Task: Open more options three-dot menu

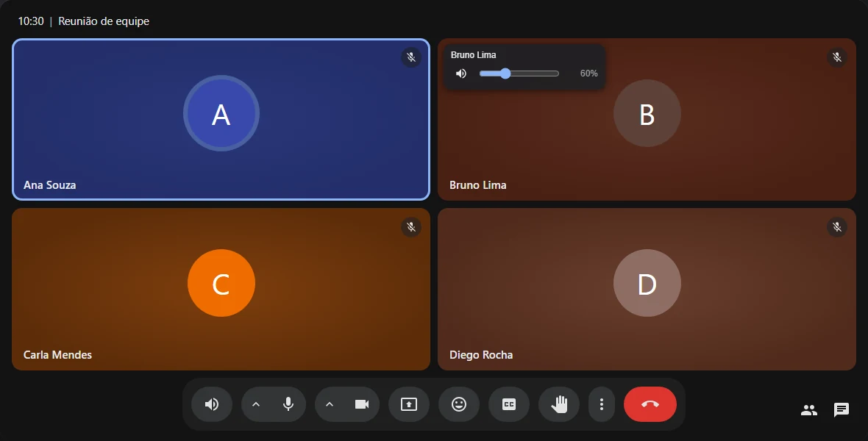Action: pyautogui.click(x=602, y=404)
